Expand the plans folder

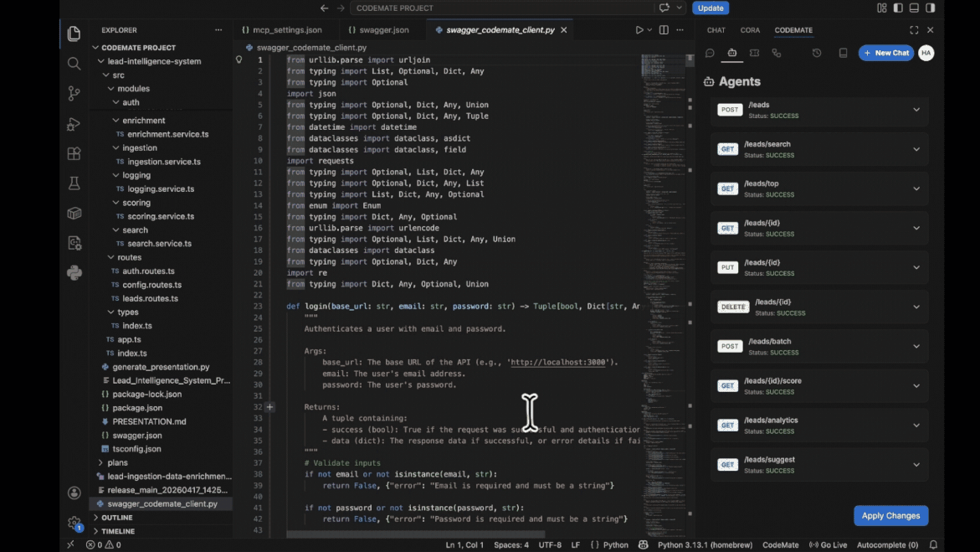[x=100, y=462]
